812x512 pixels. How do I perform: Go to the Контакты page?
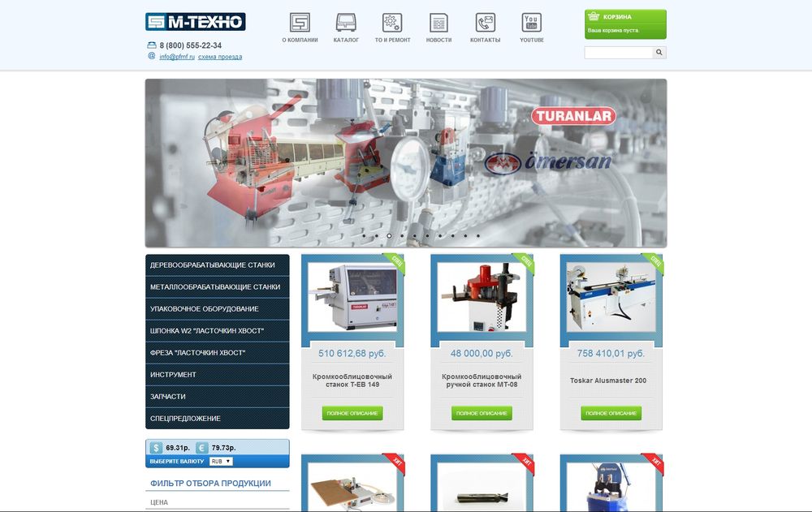[486, 28]
